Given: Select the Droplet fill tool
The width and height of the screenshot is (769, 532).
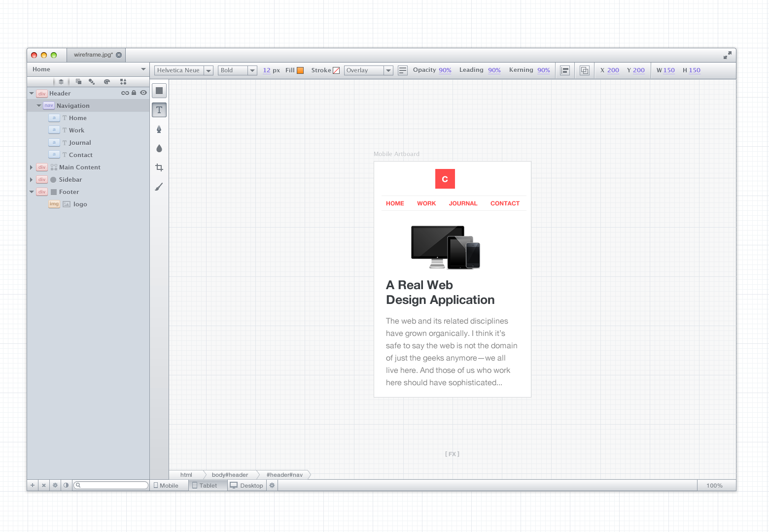Looking at the screenshot, I should click(x=159, y=148).
